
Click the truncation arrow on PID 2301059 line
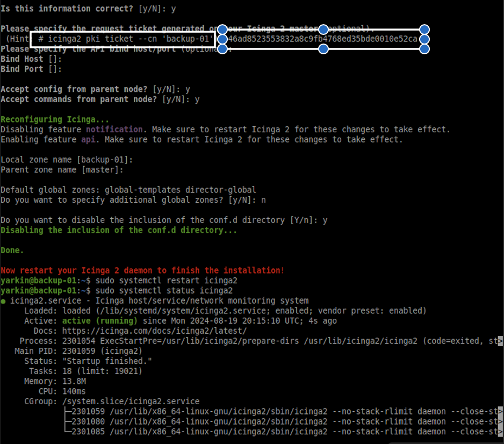click(500, 412)
